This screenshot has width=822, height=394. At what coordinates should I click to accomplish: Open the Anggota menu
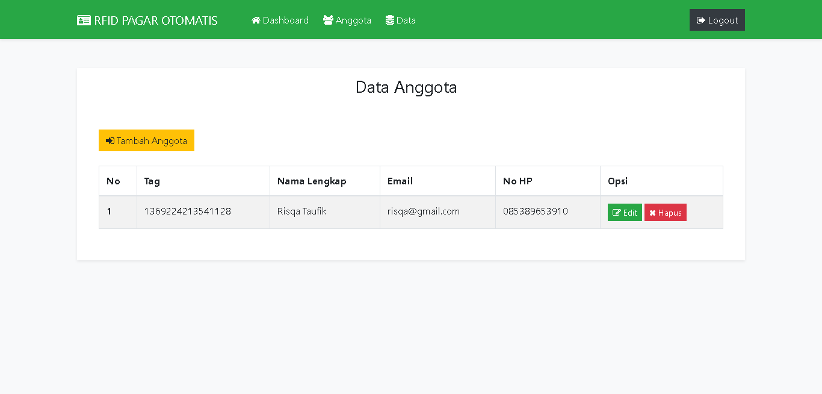[x=347, y=20]
